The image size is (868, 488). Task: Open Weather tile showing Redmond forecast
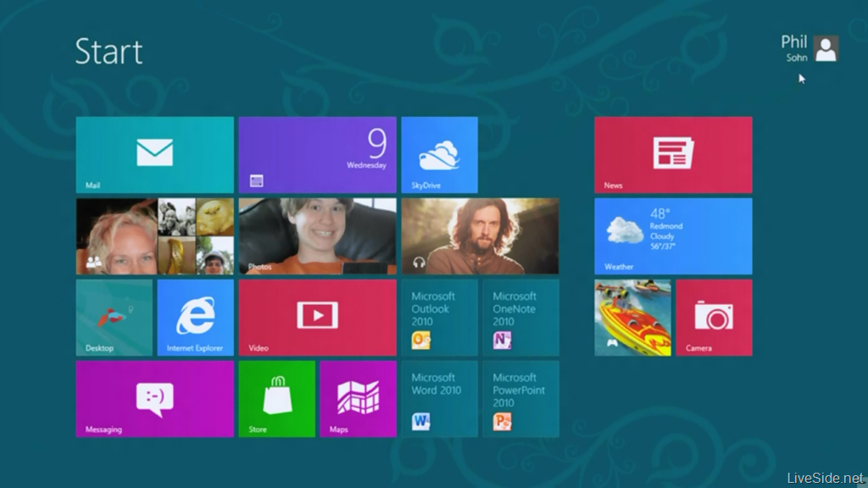click(x=673, y=236)
